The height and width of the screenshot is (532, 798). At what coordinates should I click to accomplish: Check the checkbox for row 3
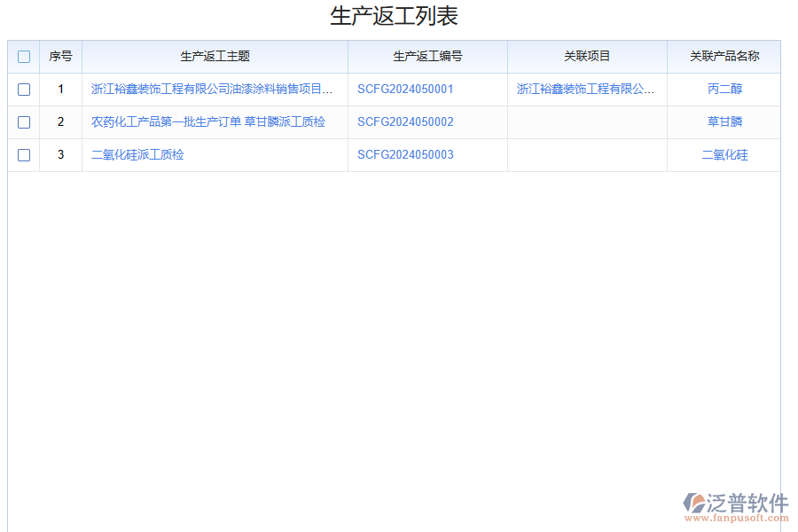(23, 154)
